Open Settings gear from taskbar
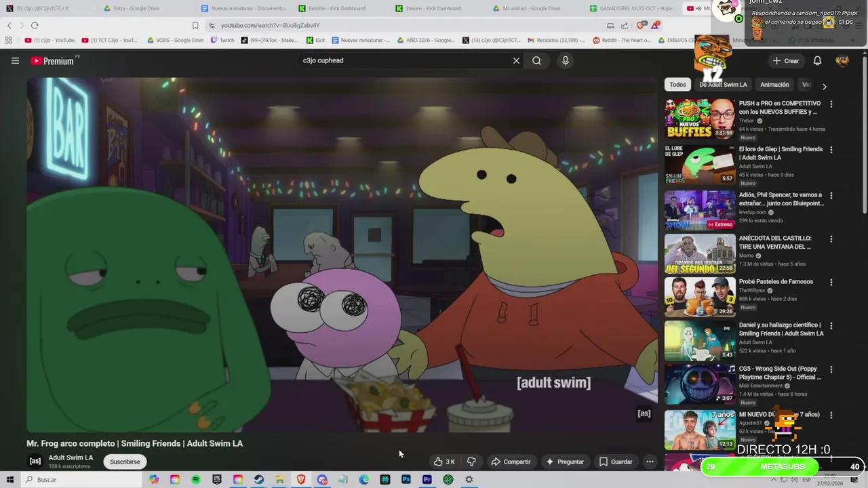This screenshot has height=488, width=868. click(x=469, y=479)
